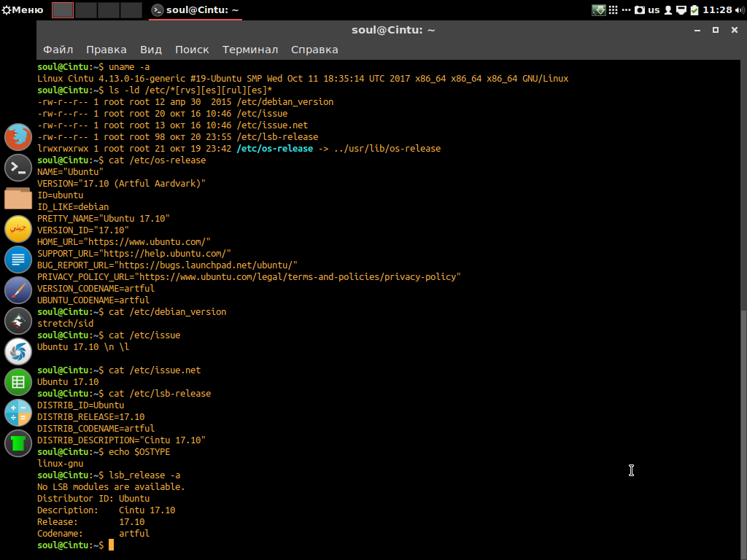747x560 pixels.
Task: Open the green shirt-shaped dock icon
Action: [18, 443]
